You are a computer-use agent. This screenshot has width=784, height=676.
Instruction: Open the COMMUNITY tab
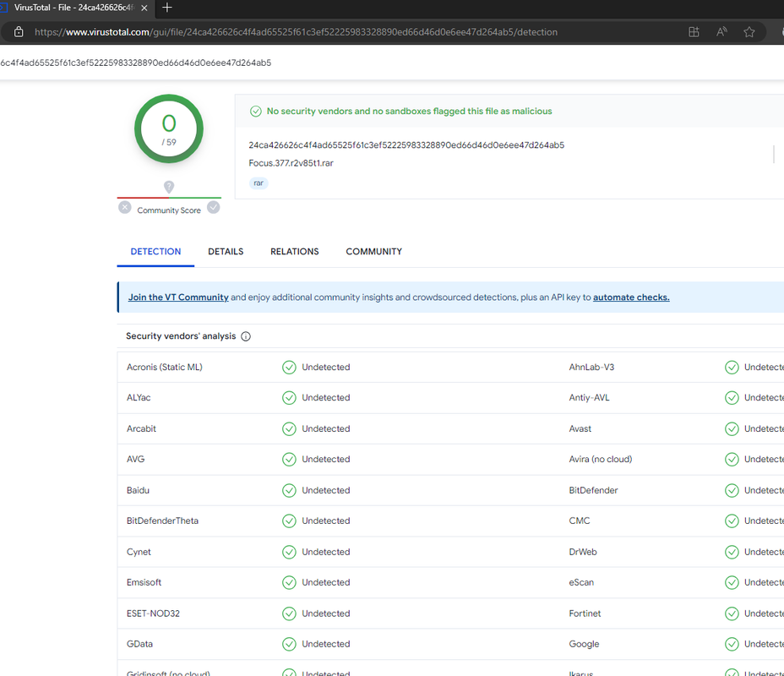374,252
